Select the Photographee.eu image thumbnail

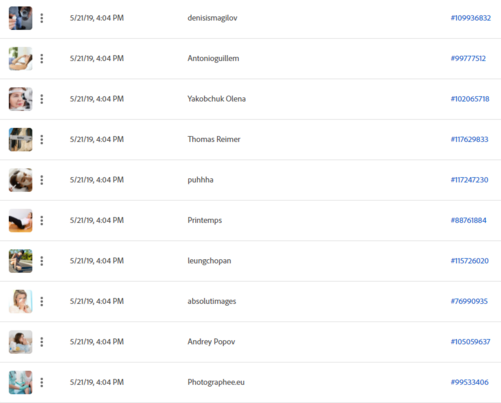point(21,382)
